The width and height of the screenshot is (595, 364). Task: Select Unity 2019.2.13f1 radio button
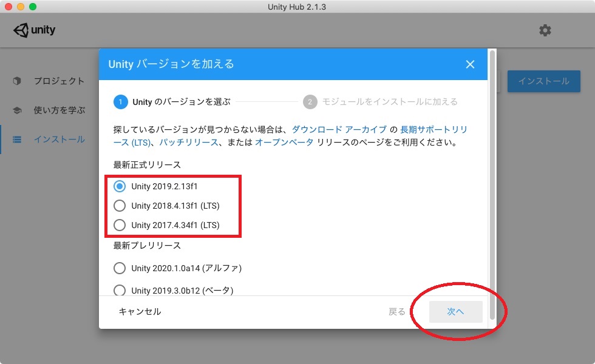click(x=120, y=186)
